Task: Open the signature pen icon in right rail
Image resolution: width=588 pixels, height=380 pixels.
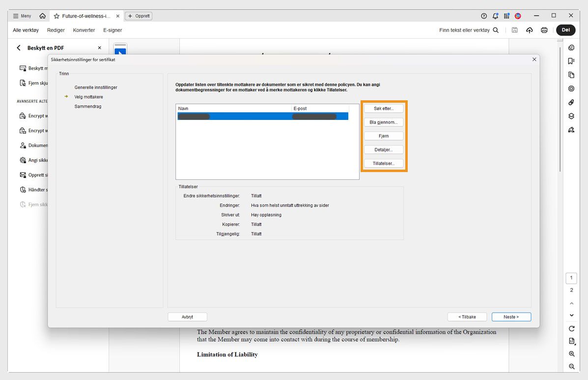Action: click(x=571, y=130)
